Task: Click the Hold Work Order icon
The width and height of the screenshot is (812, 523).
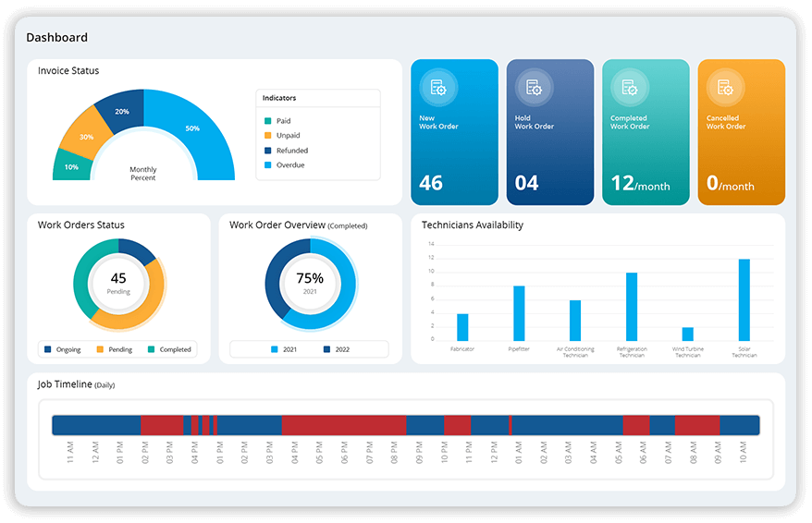Action: pyautogui.click(x=534, y=88)
